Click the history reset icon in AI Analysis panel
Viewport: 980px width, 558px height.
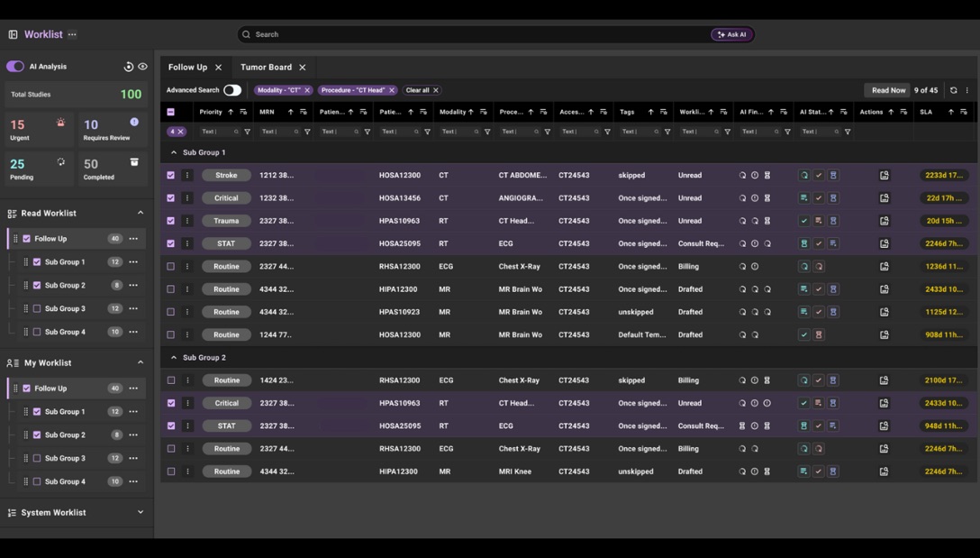click(x=129, y=66)
